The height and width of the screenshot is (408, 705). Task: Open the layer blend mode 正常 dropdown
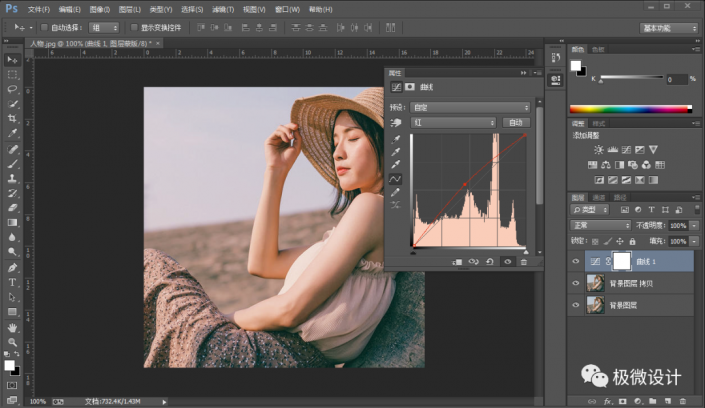600,226
